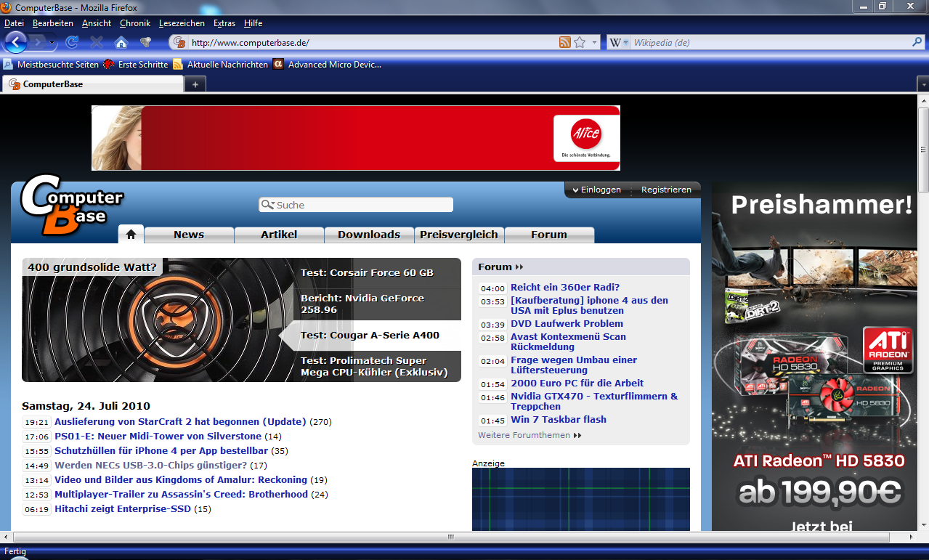
Task: Click the horizontal scrollbar thumb
Action: tap(450, 537)
